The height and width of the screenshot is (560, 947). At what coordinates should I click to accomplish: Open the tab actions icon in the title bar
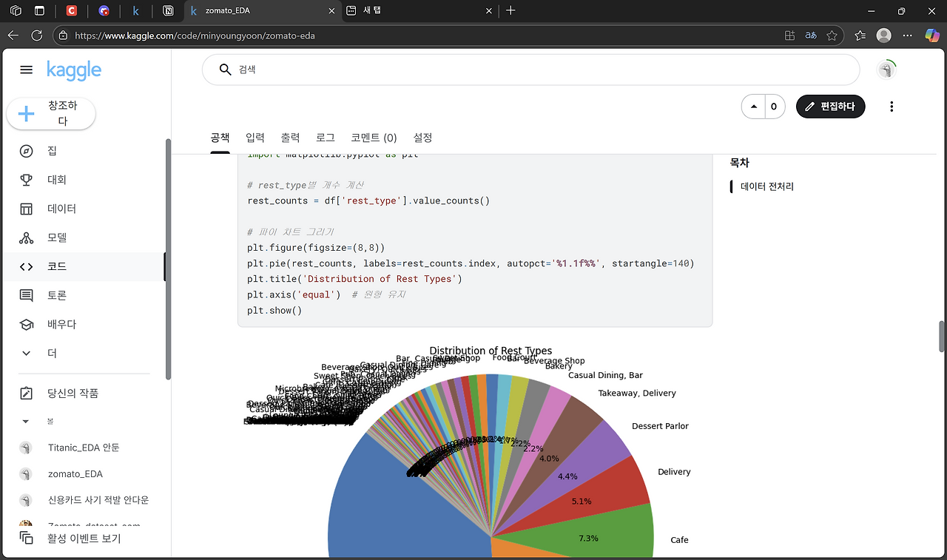pos(40,11)
